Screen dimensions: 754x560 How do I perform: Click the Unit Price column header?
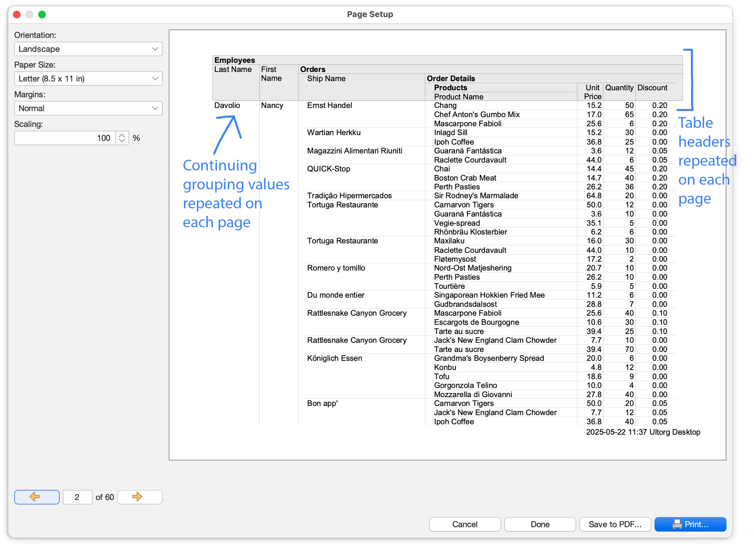pyautogui.click(x=593, y=92)
